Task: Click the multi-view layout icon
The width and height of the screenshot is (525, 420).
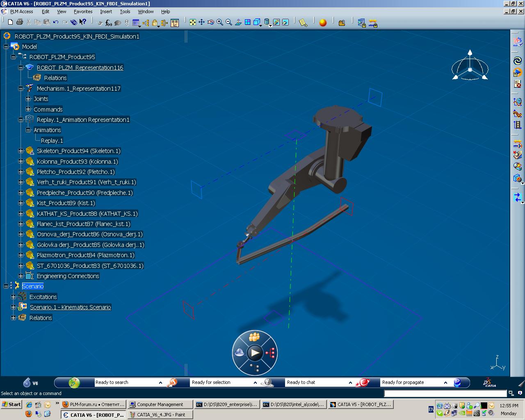Action: (247, 22)
